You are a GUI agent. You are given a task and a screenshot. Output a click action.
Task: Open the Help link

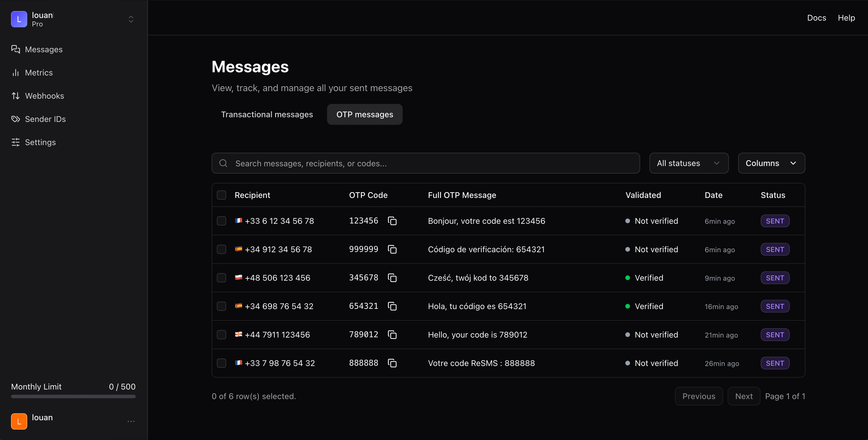pos(847,18)
